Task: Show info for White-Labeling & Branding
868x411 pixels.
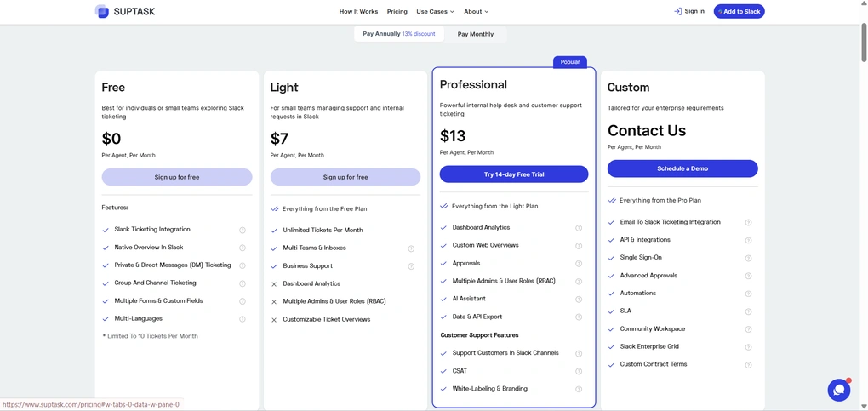Action: [579, 389]
